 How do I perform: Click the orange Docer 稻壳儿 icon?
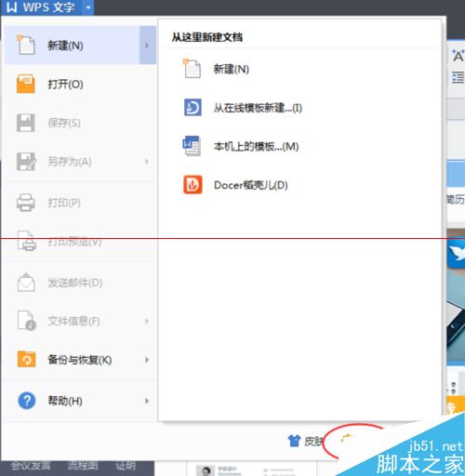point(193,185)
